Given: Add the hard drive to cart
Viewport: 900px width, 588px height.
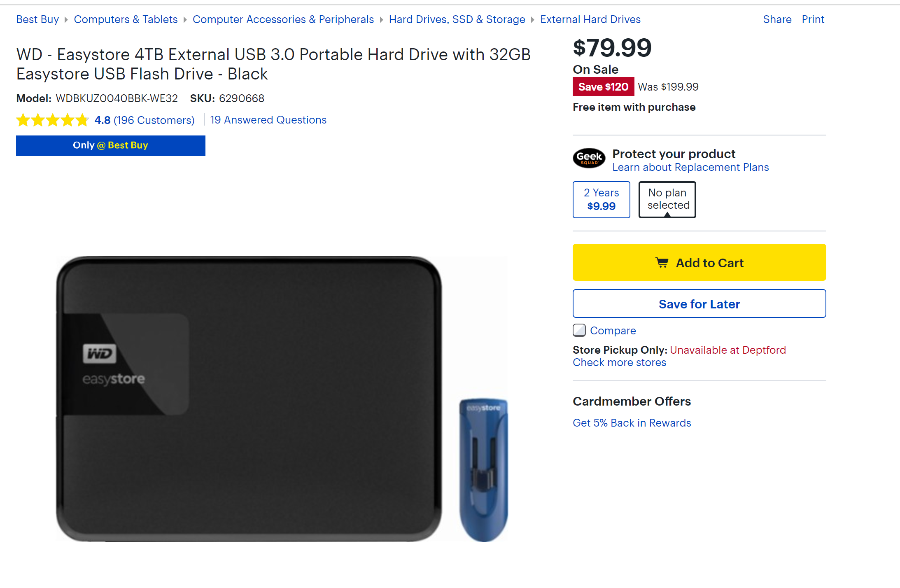Looking at the screenshot, I should 699,263.
